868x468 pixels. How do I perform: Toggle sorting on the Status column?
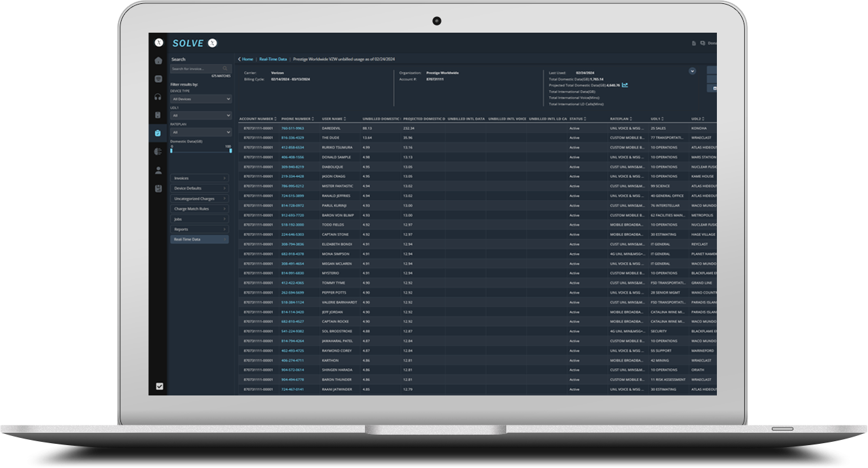coord(578,119)
